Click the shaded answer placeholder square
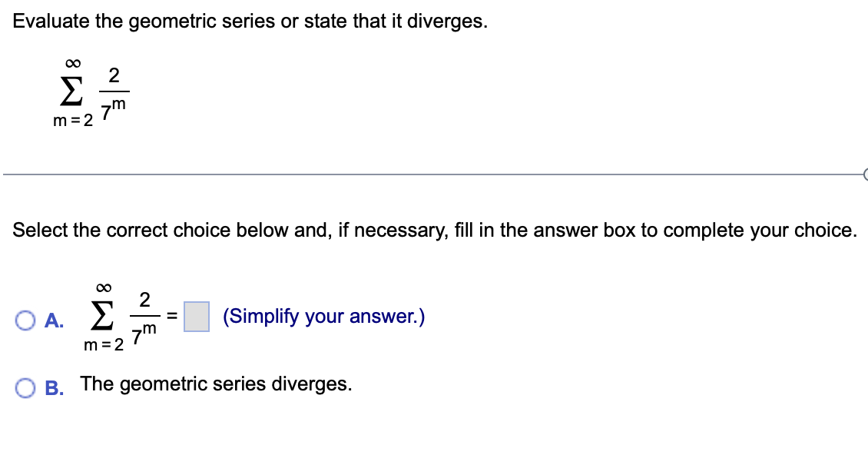 [x=197, y=315]
